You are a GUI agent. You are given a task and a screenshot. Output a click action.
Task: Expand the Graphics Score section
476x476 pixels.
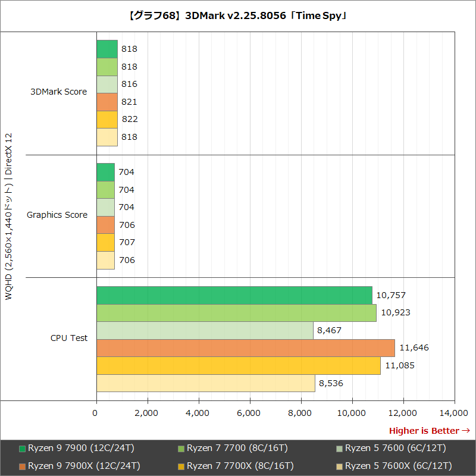[57, 215]
